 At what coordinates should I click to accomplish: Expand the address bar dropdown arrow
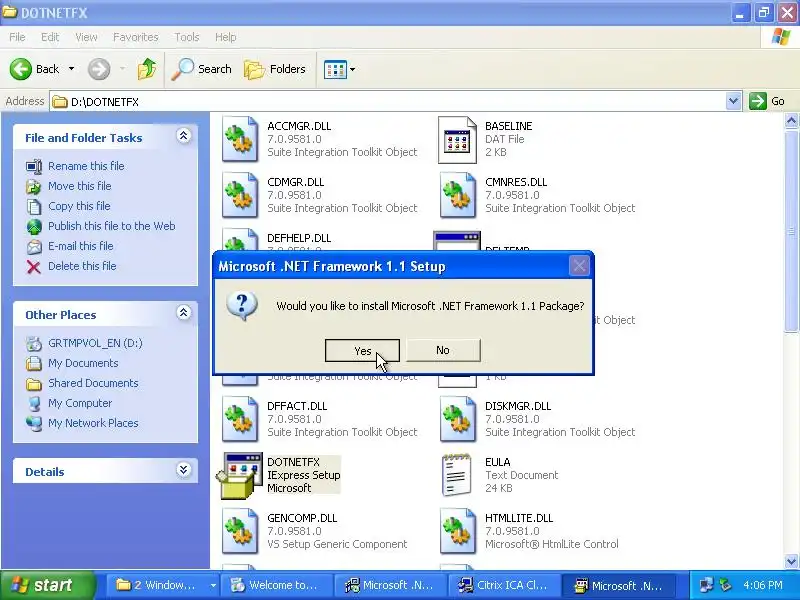(x=733, y=102)
